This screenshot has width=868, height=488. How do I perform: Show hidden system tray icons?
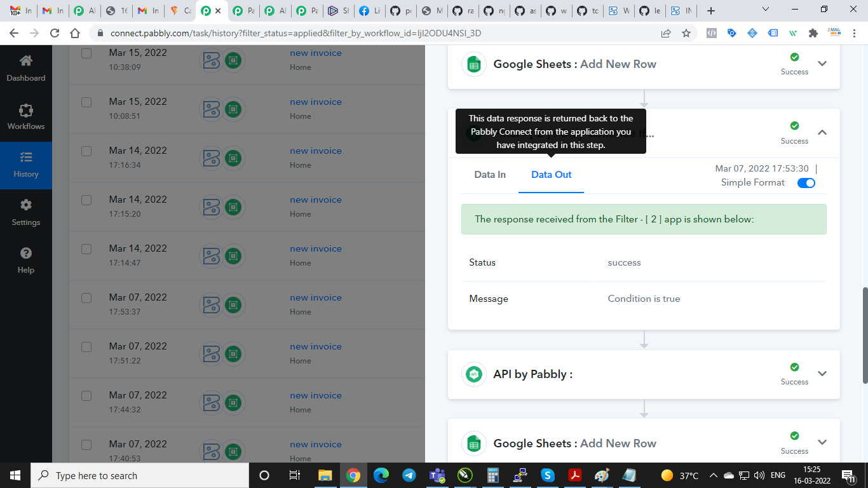pos(713,475)
